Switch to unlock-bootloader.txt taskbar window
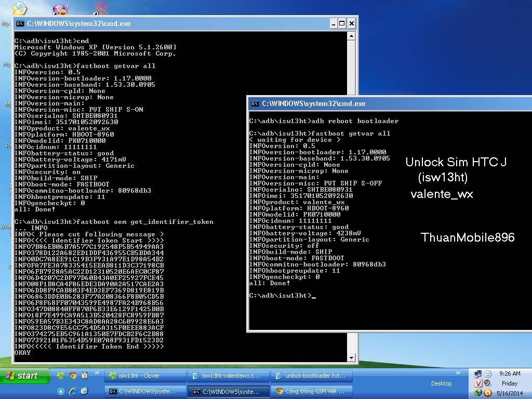The width and height of the screenshot is (532, 399). click(312, 376)
